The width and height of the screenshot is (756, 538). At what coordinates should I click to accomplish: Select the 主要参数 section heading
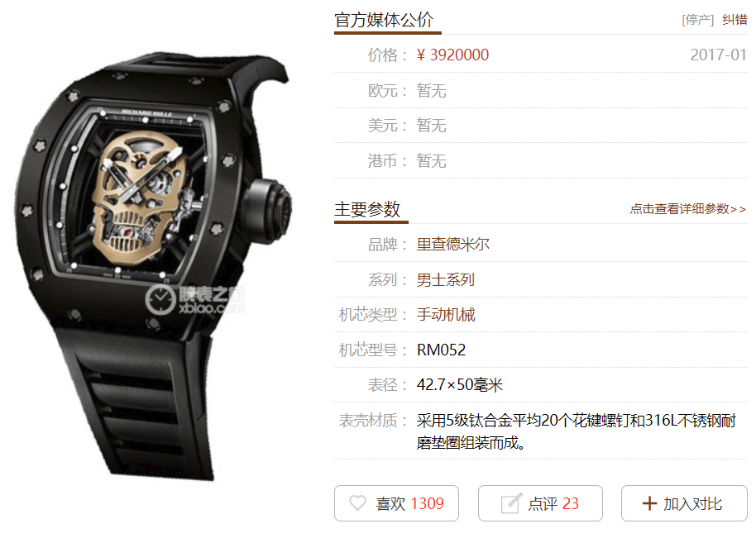click(367, 209)
